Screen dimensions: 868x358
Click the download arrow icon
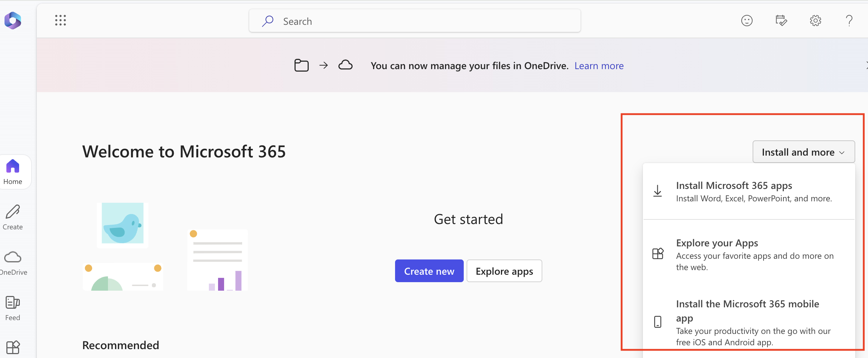[657, 191]
